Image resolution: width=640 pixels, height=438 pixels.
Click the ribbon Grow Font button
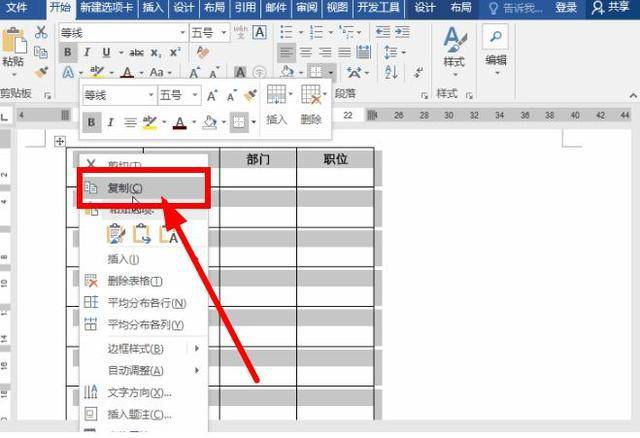tap(195, 73)
